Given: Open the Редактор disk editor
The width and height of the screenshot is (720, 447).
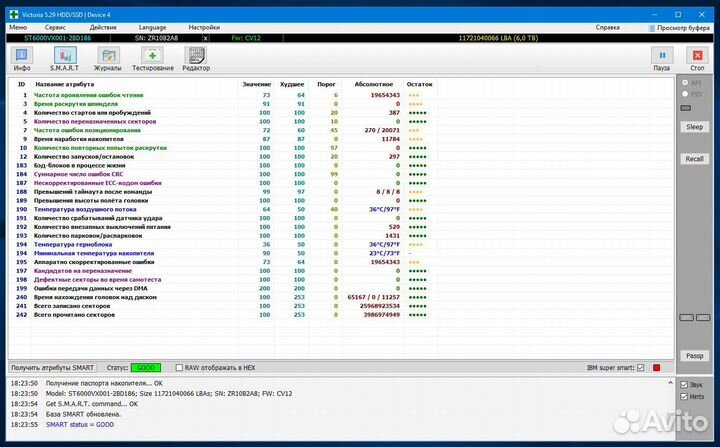Looking at the screenshot, I should point(196,56).
